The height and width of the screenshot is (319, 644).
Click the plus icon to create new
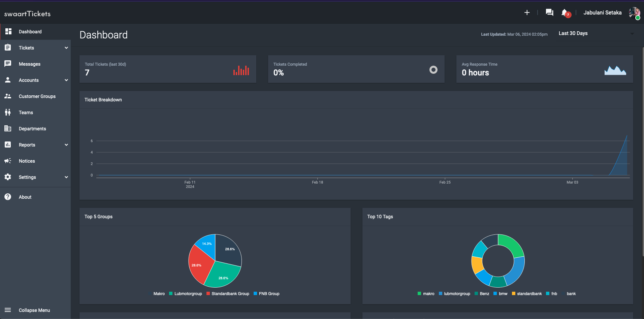pyautogui.click(x=527, y=12)
